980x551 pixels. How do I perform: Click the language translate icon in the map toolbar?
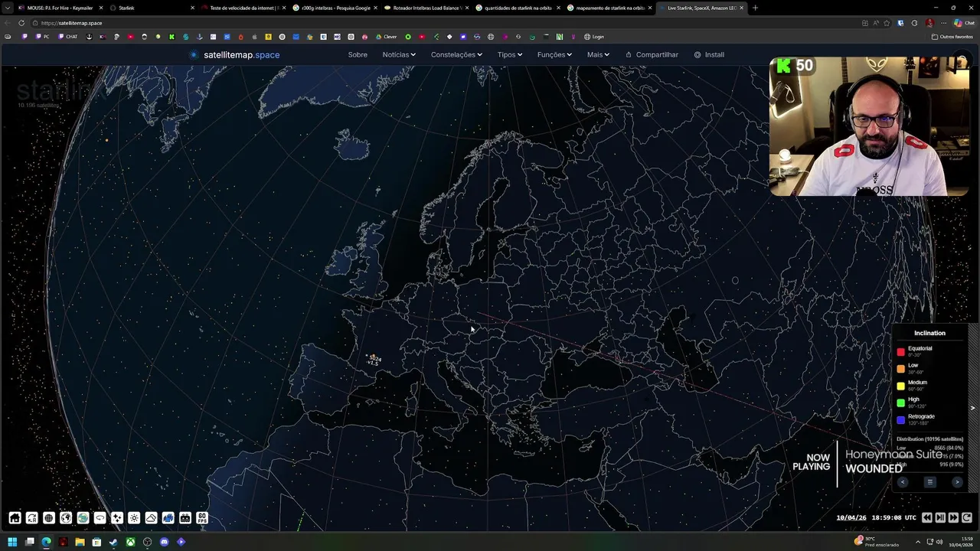[31, 518]
